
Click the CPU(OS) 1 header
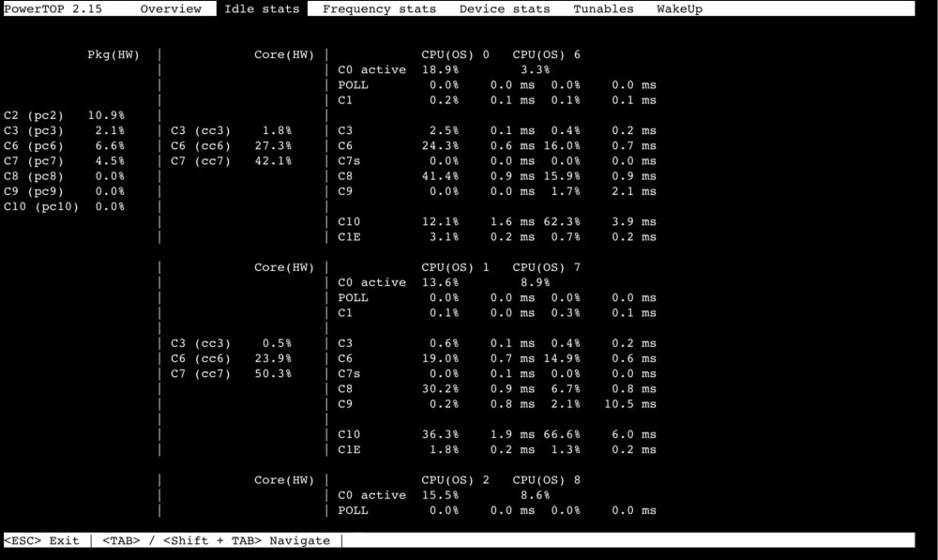(455, 267)
